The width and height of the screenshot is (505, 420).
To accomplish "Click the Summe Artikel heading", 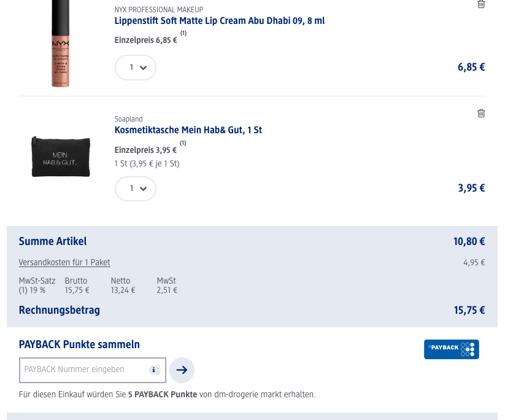I will pos(53,241).
